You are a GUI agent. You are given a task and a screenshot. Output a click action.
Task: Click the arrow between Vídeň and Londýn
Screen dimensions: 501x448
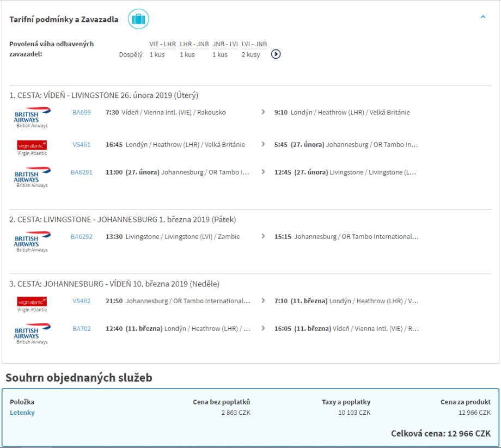click(x=264, y=112)
